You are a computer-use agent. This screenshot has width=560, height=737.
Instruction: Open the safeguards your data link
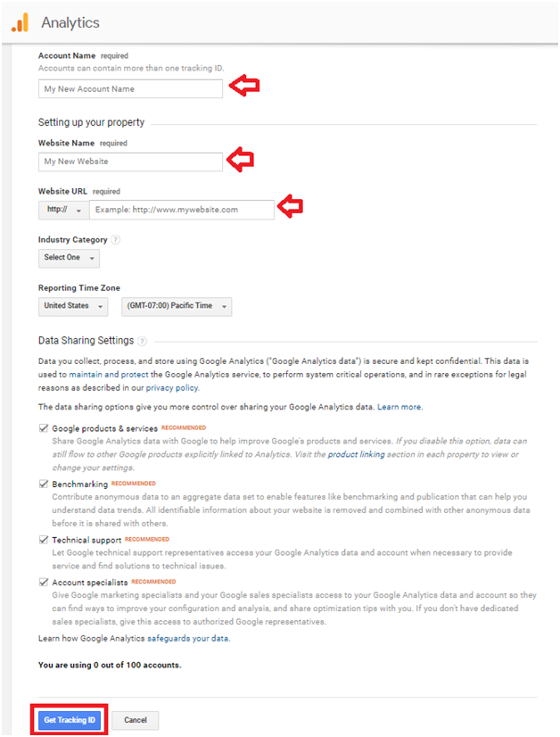188,638
